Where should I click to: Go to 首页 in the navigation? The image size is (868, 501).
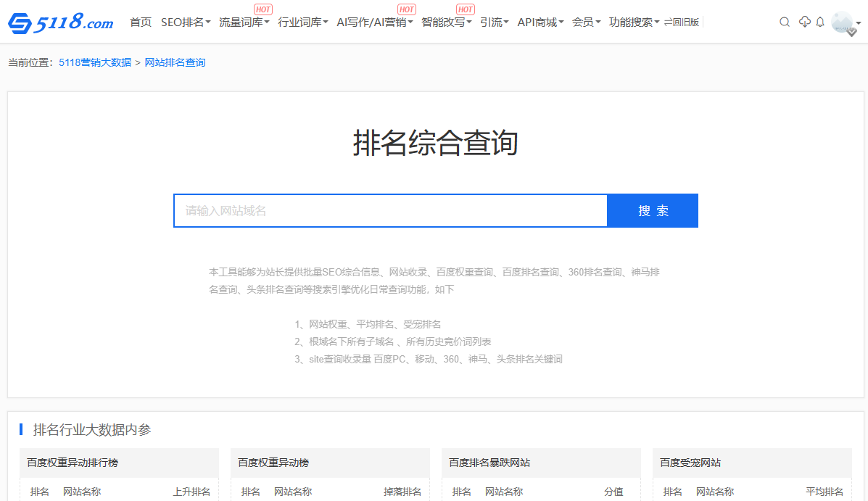[x=141, y=22]
